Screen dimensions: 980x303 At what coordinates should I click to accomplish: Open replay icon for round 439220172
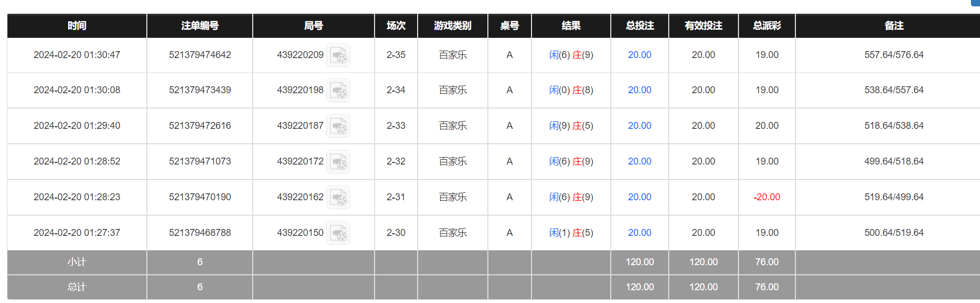coord(338,162)
